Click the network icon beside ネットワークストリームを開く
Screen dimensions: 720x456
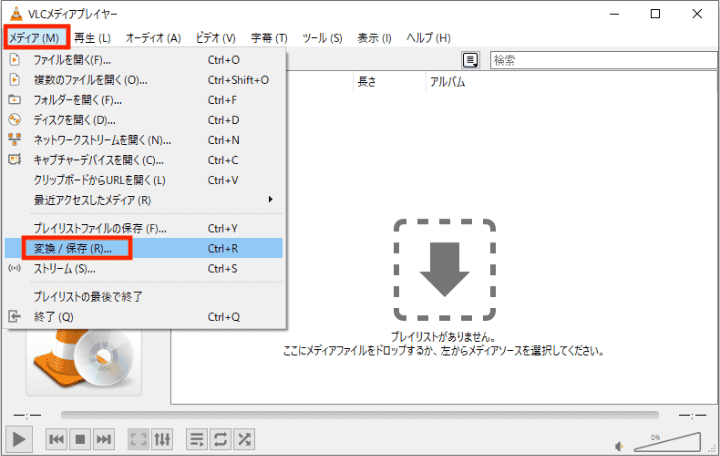pos(15,140)
